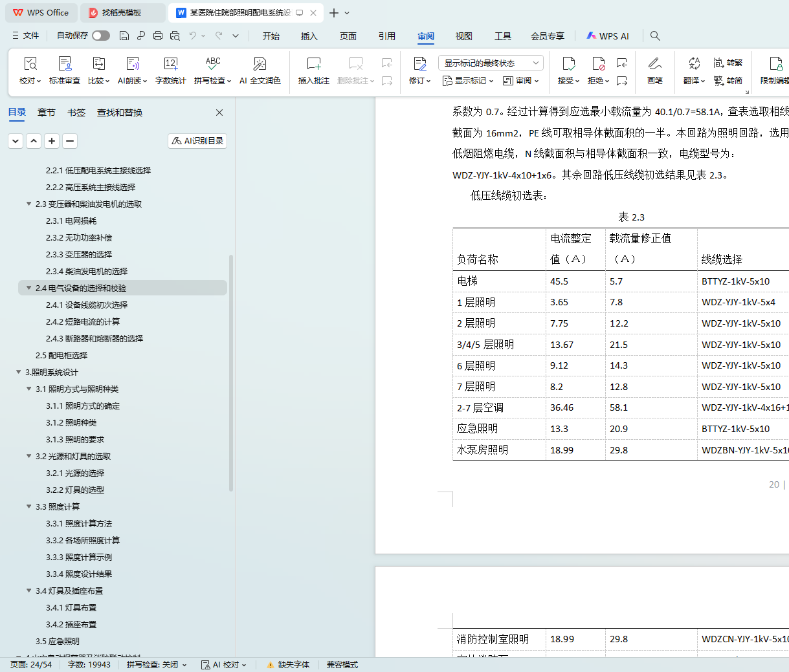Screen dimensions: 789x672
Task: Click the 翻译 translate icon
Action: pyautogui.click(x=694, y=64)
